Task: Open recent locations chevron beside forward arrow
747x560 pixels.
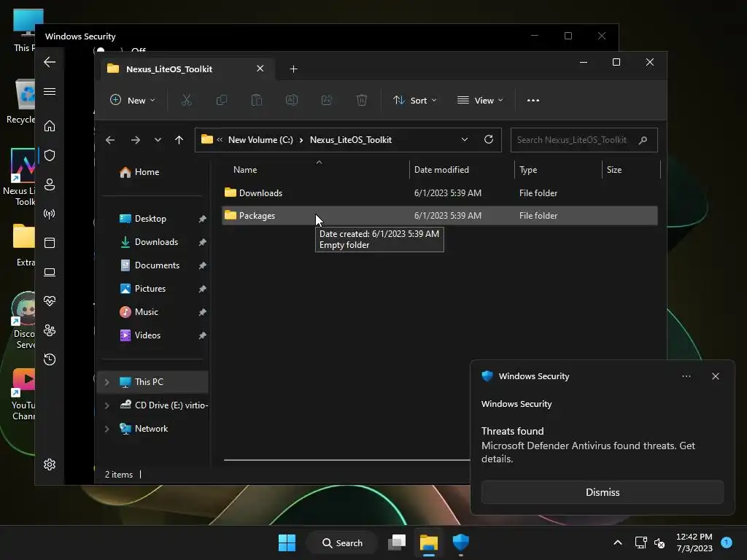Action: [158, 140]
